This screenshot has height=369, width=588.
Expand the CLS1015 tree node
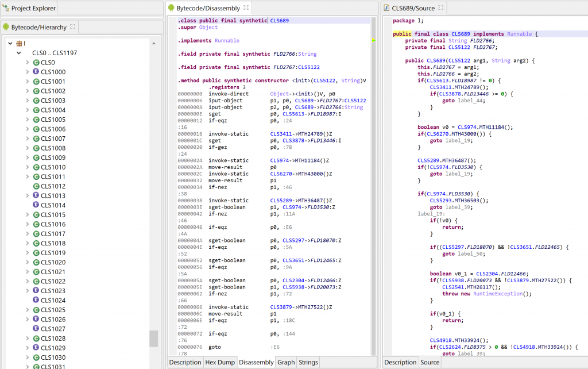[x=28, y=215]
